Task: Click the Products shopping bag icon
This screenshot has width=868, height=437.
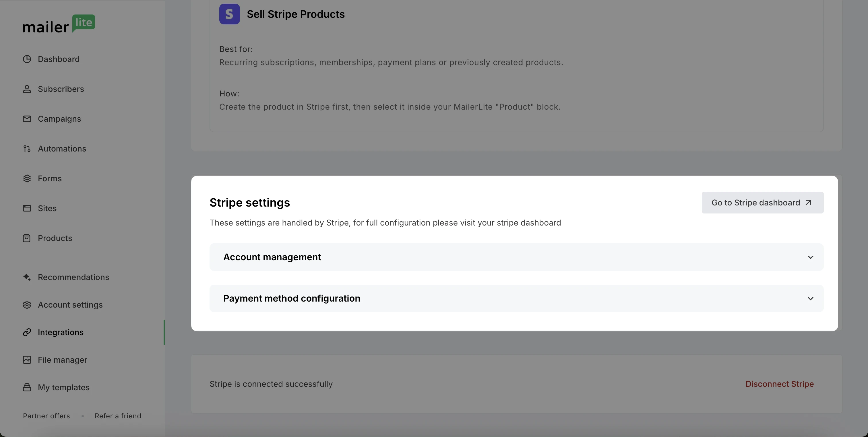Action: coord(27,238)
